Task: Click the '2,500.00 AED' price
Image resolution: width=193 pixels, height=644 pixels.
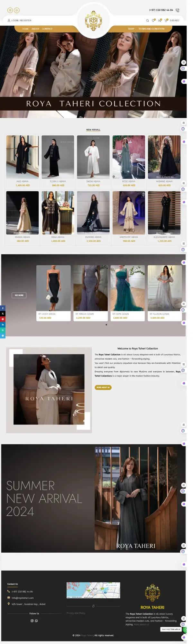Action: point(94,241)
